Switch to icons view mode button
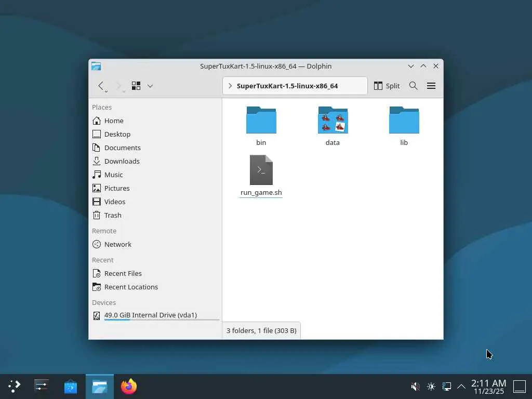532x399 pixels. coord(136,86)
